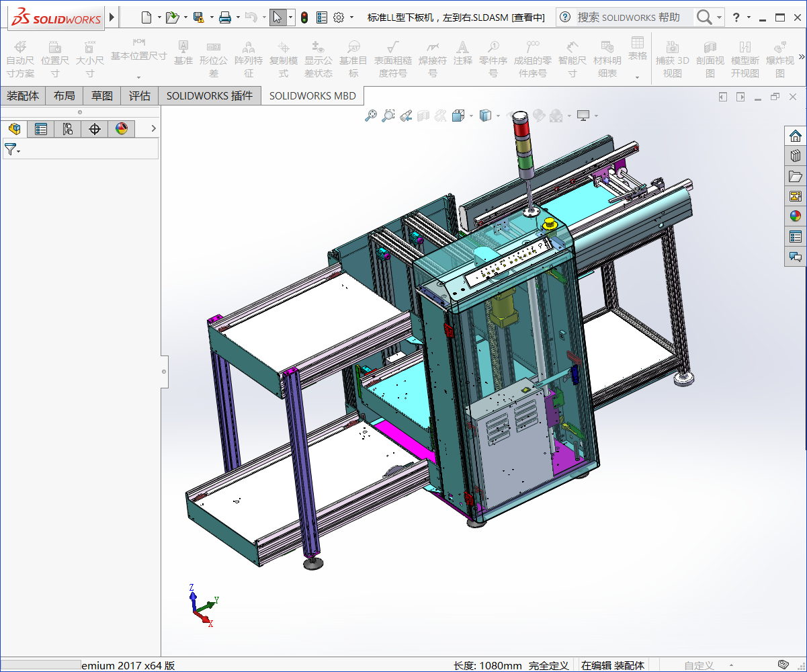Screen dimensions: 807x672
Task: Expand the SOLIDWORKS main menu arrow
Action: [112, 17]
